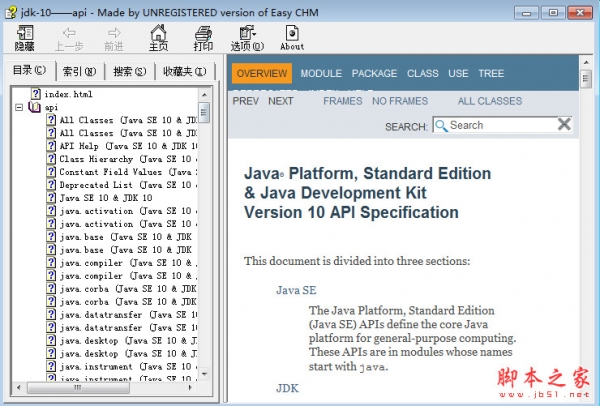
Task: Click the content pane scroll up arrow
Action: click(585, 62)
